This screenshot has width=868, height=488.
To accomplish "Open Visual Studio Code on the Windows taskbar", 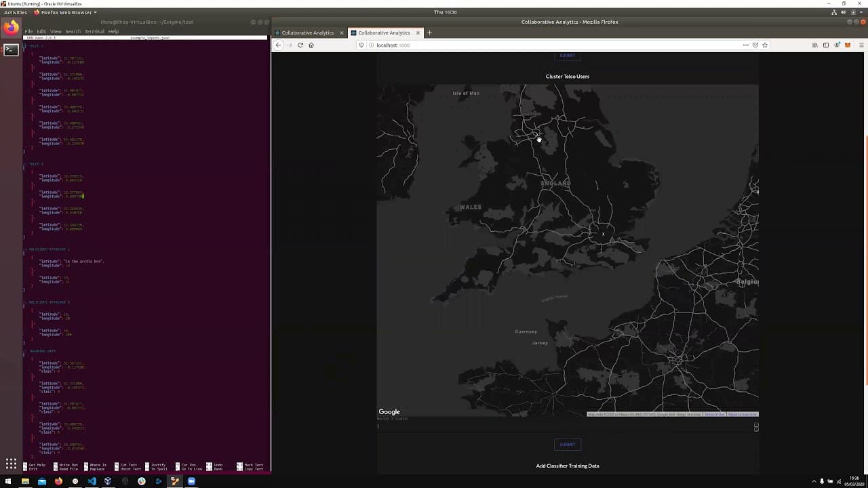I will (92, 481).
